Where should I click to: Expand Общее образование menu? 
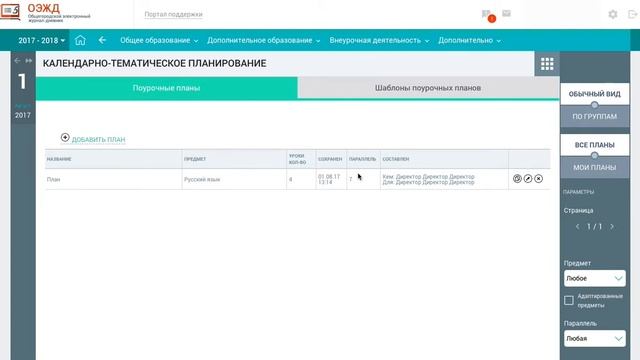pyautogui.click(x=159, y=40)
